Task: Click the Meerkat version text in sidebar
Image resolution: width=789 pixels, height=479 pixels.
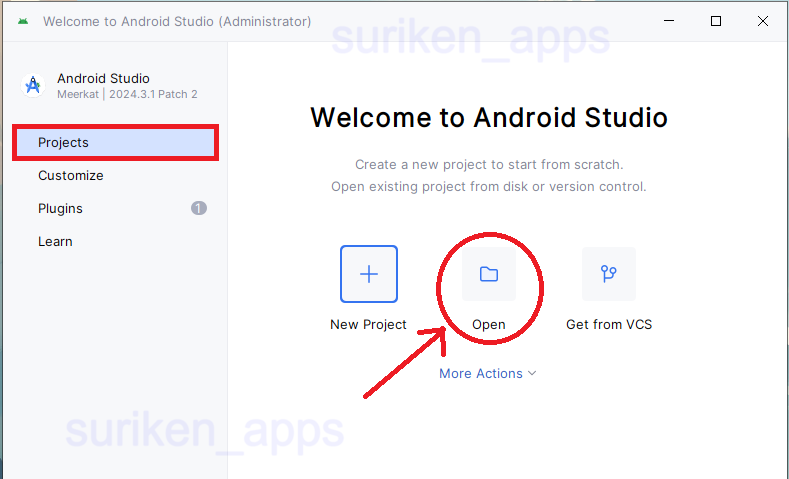Action: pyautogui.click(x=127, y=94)
